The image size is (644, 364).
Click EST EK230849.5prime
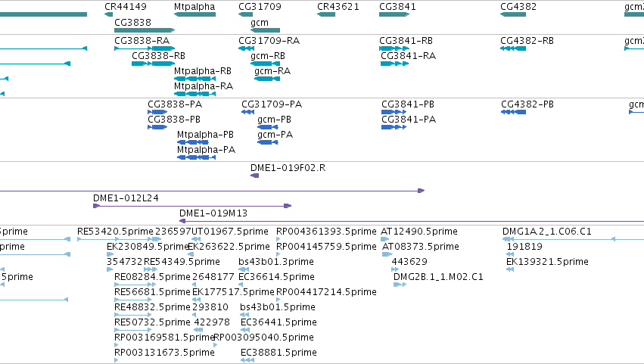click(148, 247)
